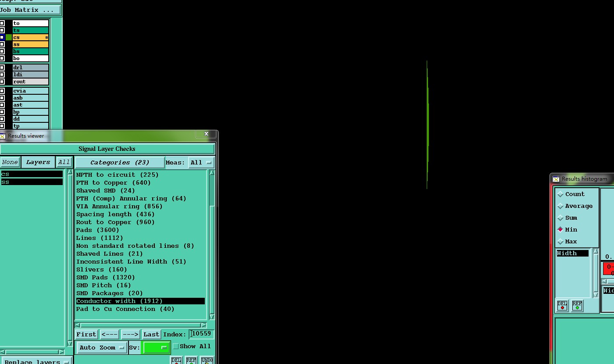Click the Layers header button

click(x=38, y=162)
